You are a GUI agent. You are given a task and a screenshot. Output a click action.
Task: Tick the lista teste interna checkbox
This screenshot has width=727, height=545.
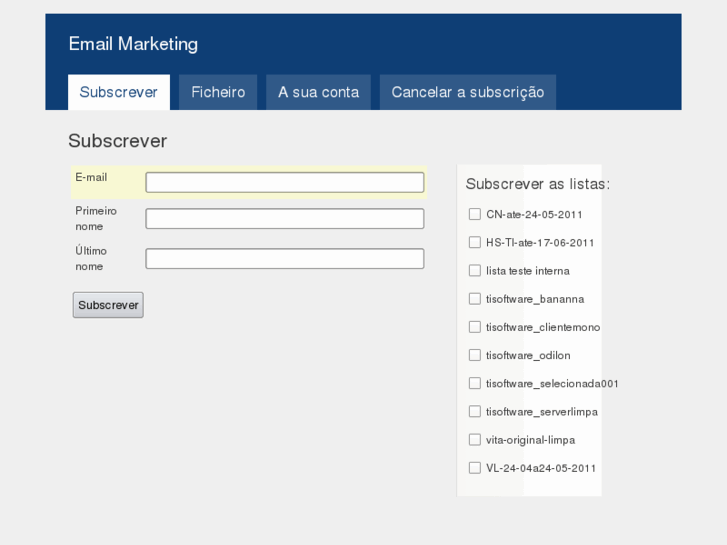pos(475,270)
